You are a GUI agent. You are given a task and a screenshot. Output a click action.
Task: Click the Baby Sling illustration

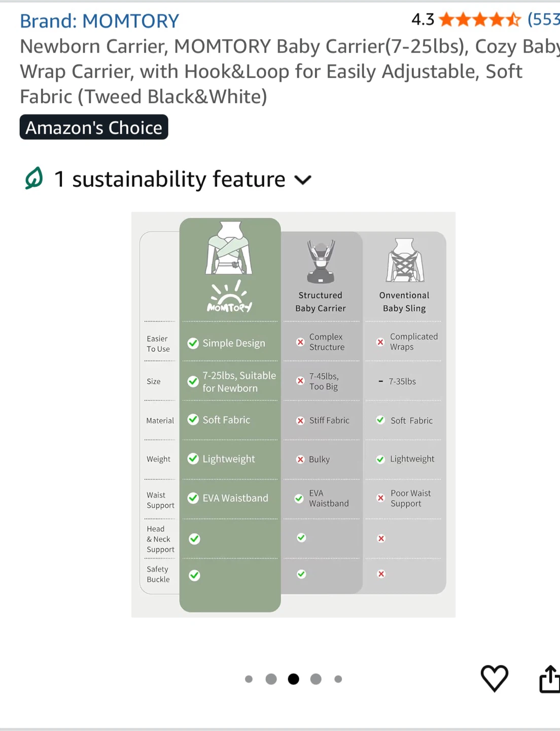[x=404, y=260]
